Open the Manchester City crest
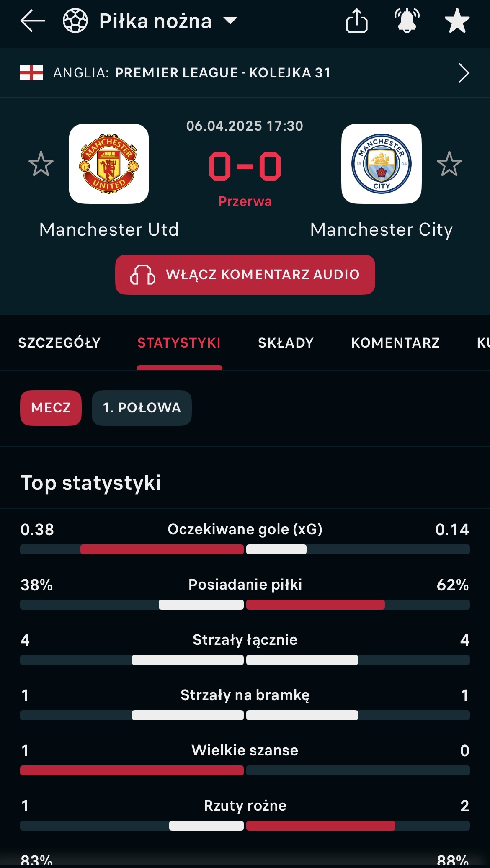 (381, 164)
